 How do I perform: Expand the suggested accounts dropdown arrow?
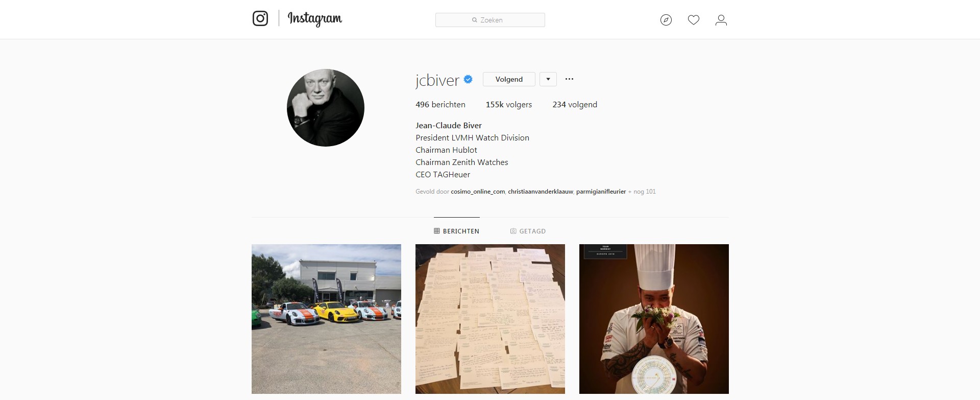pyautogui.click(x=548, y=79)
